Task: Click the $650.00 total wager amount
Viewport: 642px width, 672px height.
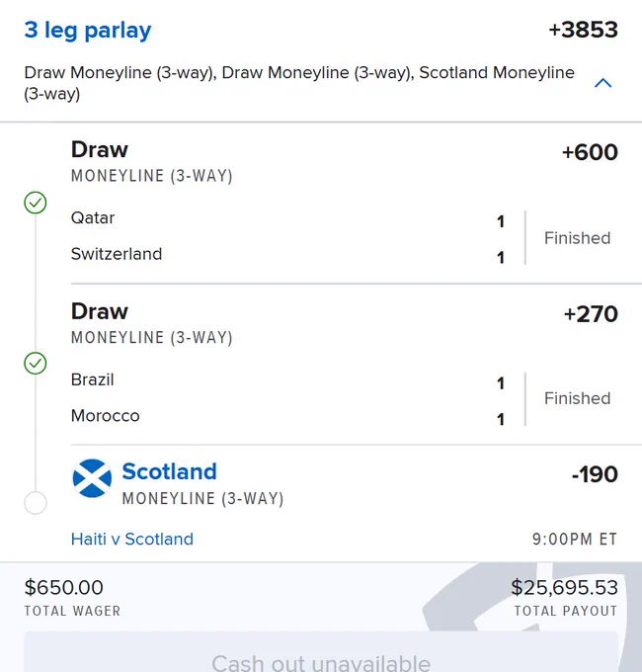Action: [x=64, y=588]
